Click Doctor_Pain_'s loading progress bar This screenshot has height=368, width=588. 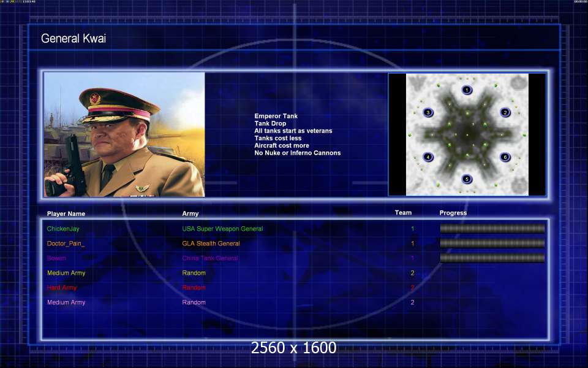click(492, 243)
